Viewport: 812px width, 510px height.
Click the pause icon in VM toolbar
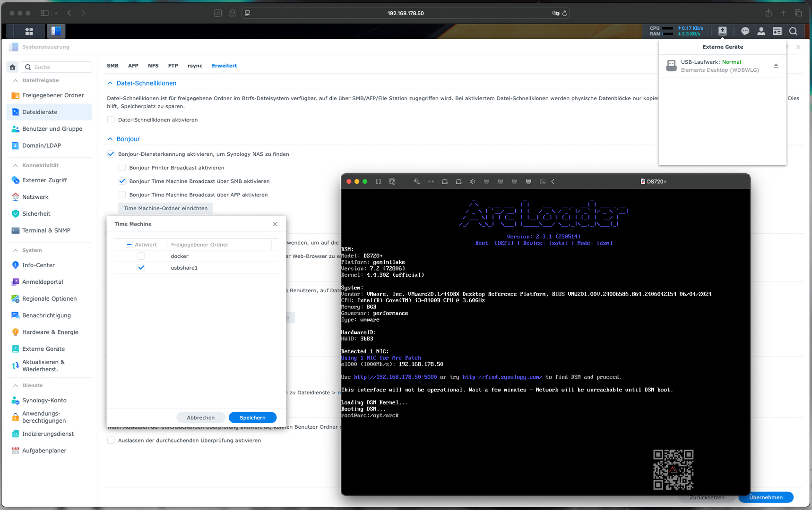coord(378,181)
